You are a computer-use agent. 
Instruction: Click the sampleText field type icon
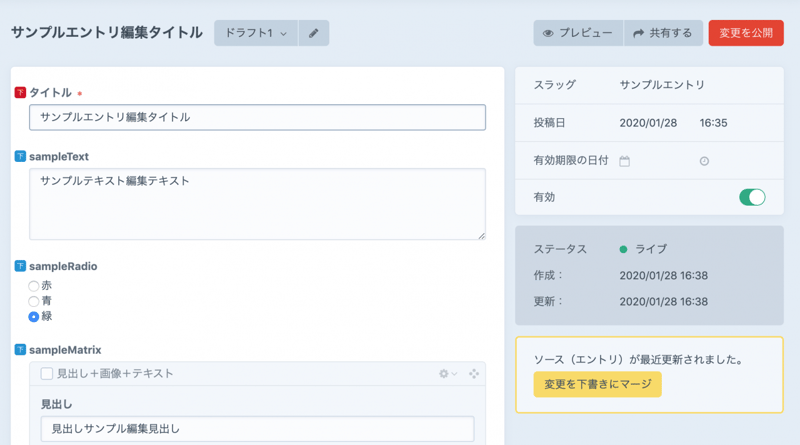20,157
